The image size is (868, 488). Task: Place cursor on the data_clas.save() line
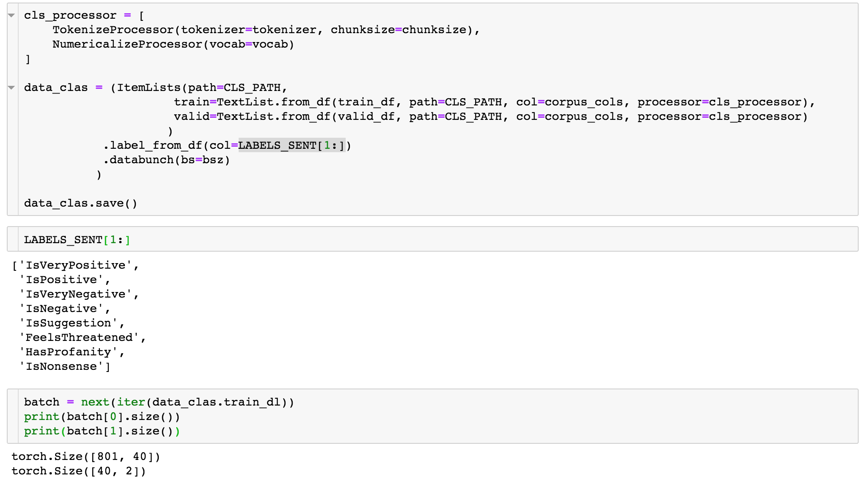pos(81,203)
